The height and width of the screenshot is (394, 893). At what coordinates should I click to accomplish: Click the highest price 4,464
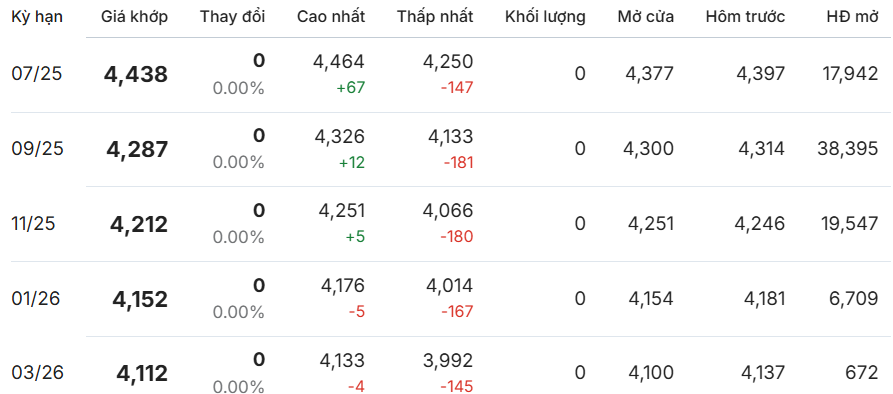click(338, 61)
